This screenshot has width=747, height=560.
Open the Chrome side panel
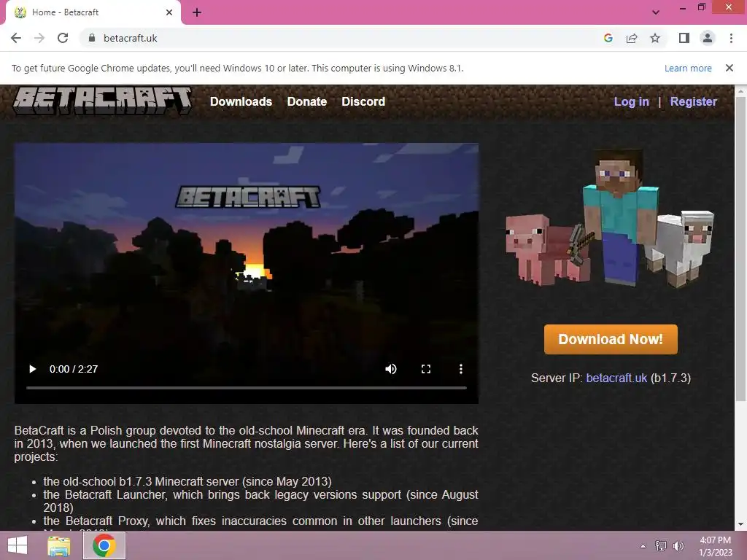click(x=684, y=38)
